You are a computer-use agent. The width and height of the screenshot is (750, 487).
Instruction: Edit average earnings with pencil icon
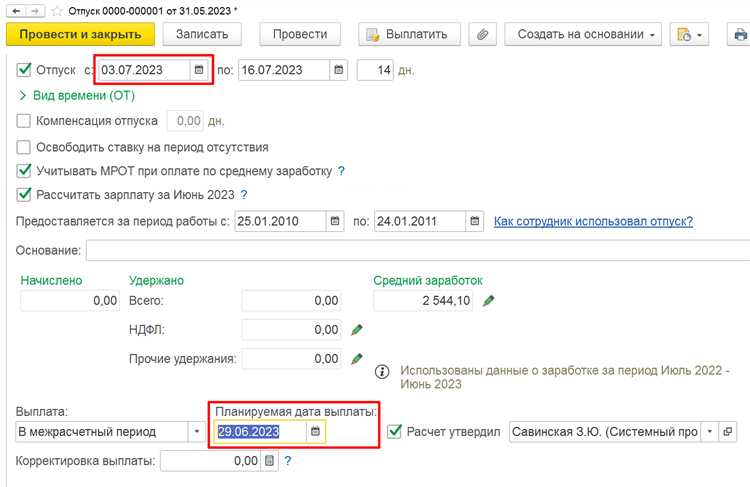(x=488, y=301)
